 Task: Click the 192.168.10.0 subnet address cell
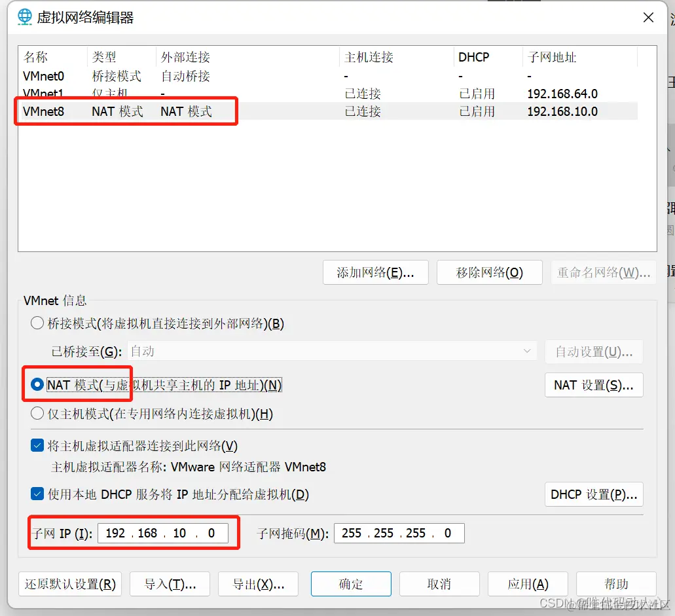[x=562, y=111]
